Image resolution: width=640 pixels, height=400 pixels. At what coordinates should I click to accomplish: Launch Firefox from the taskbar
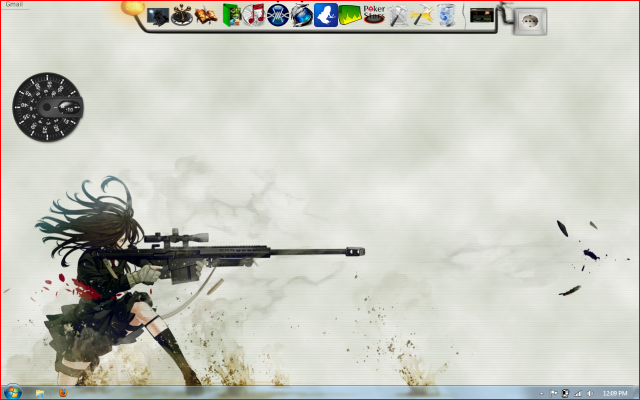(x=62, y=393)
